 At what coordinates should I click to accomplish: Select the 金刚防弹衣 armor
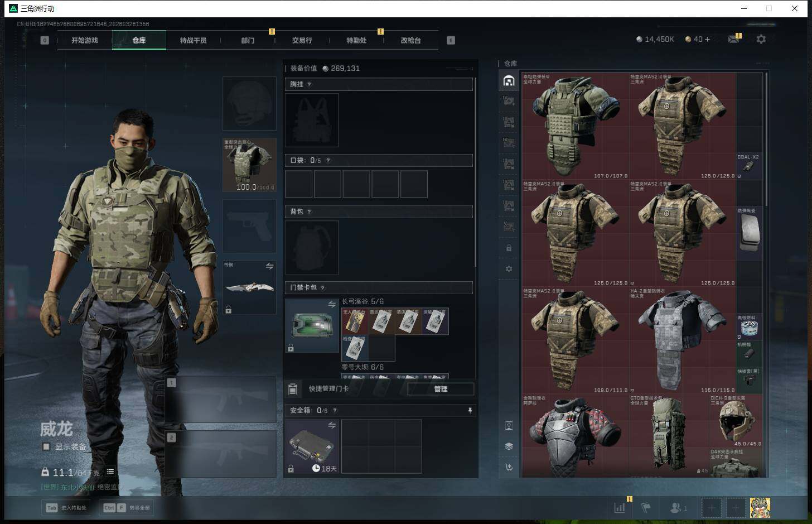pos(576,436)
